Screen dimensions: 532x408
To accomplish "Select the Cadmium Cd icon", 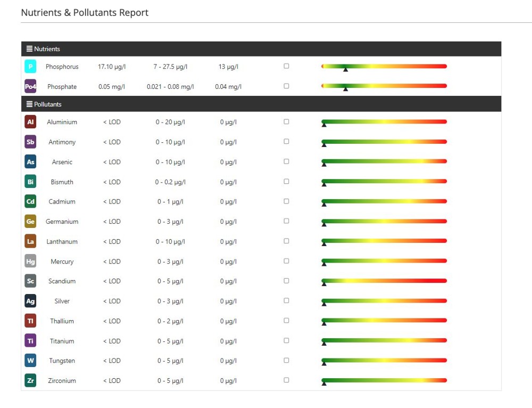I will 30,201.
